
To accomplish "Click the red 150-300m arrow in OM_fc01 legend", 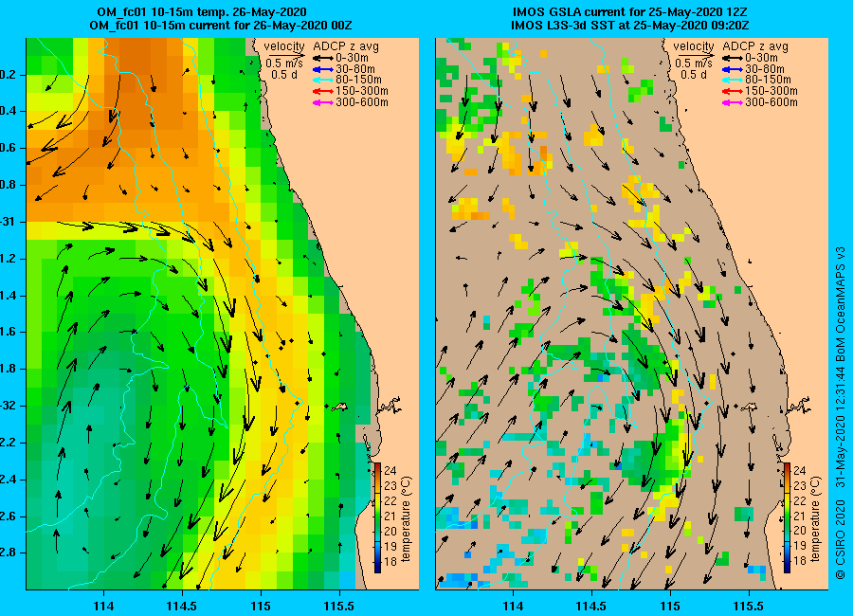I will [x=322, y=91].
